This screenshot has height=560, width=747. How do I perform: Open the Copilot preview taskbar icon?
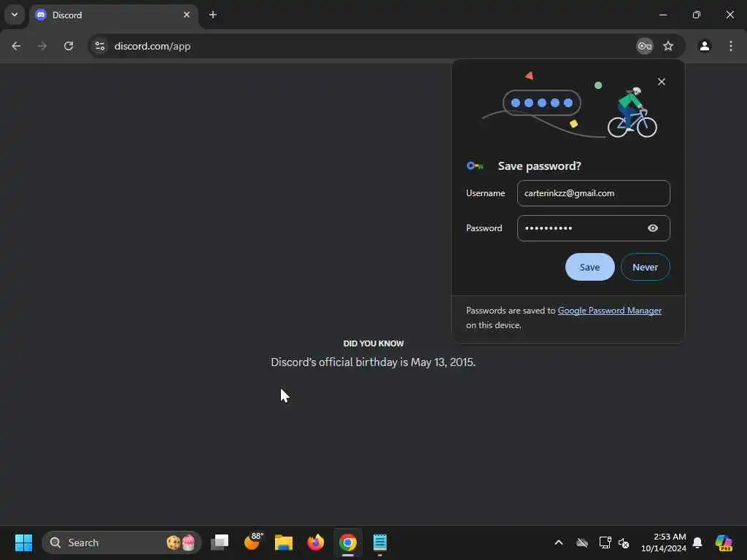(724, 542)
